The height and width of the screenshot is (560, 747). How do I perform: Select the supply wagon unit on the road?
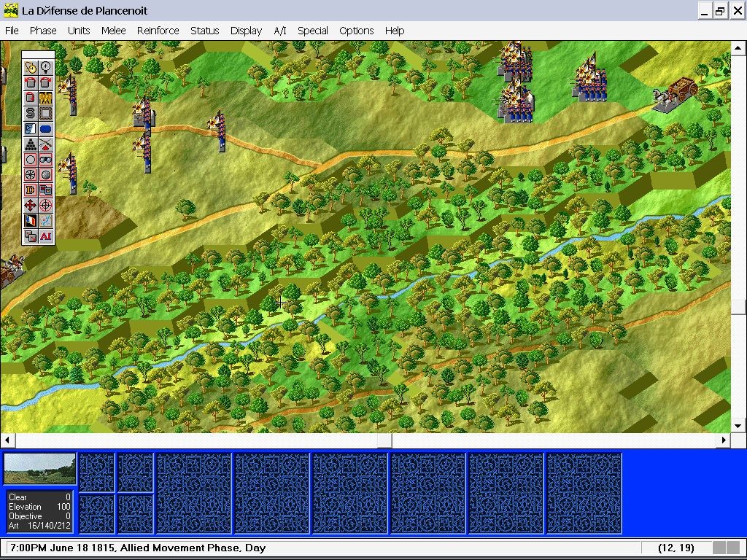(x=675, y=94)
